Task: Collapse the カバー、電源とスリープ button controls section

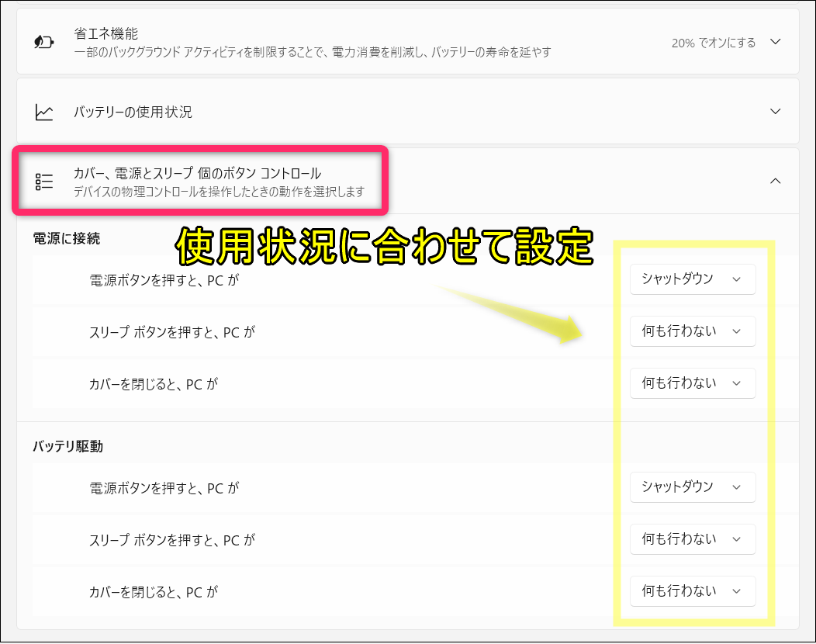Action: point(775,181)
